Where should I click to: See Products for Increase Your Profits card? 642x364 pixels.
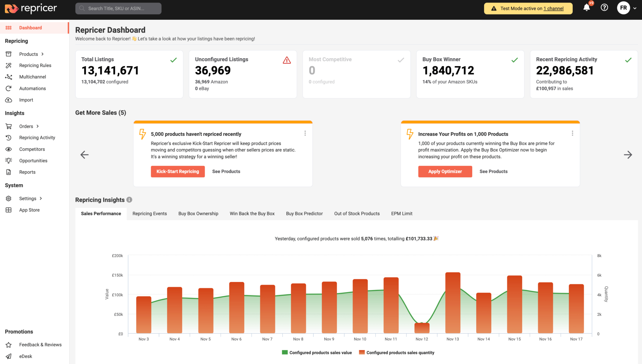493,171
